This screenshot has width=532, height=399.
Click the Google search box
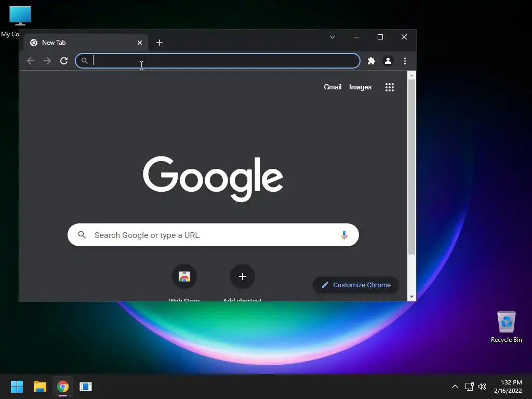(x=213, y=235)
